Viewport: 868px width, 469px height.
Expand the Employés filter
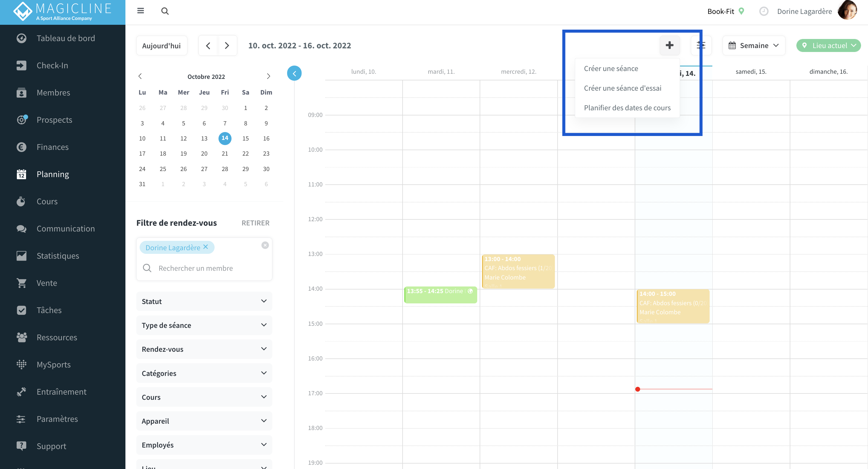click(204, 445)
